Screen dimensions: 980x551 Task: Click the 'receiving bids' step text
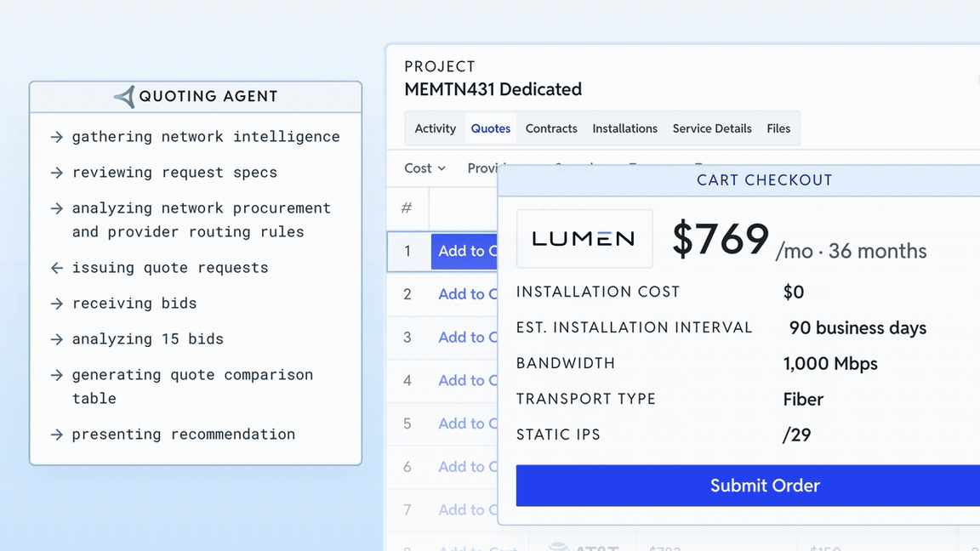[134, 304]
